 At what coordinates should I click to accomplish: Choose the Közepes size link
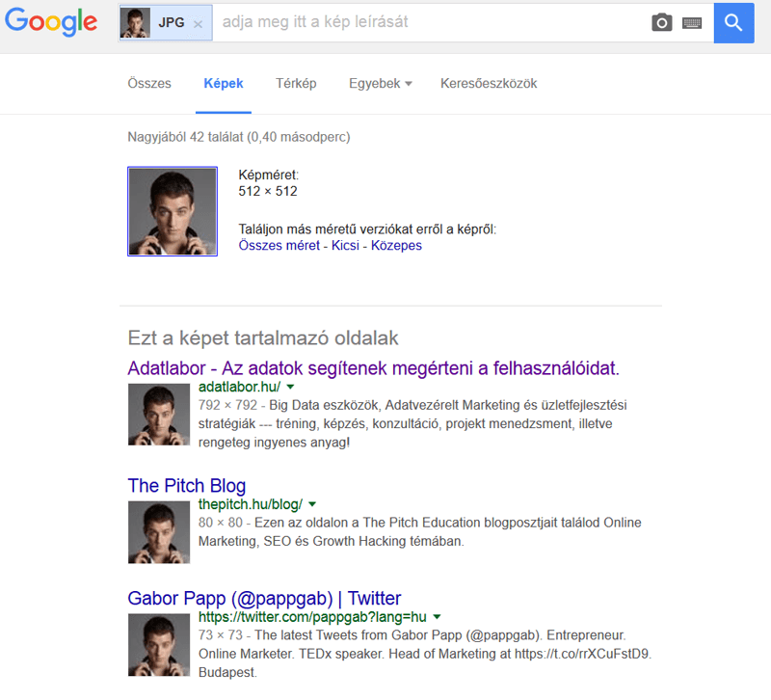pyautogui.click(x=396, y=245)
